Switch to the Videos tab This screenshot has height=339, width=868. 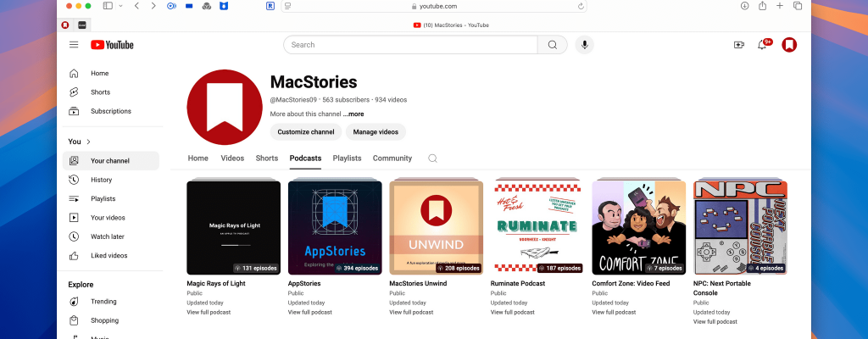pyautogui.click(x=232, y=158)
